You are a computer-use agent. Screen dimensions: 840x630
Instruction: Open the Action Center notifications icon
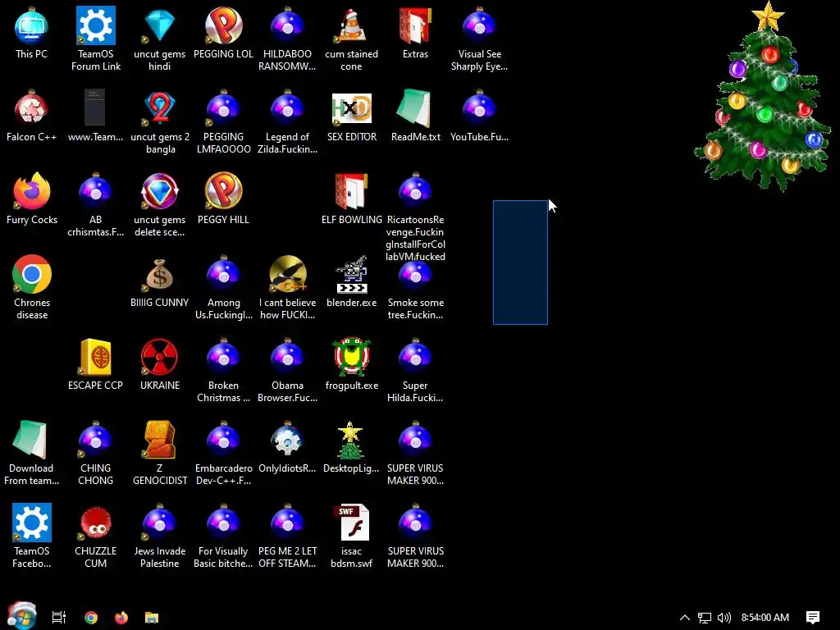click(x=813, y=617)
